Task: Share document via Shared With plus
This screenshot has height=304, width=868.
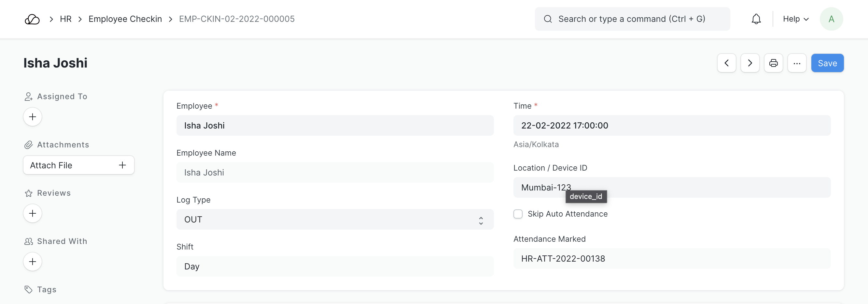Action: (x=32, y=262)
